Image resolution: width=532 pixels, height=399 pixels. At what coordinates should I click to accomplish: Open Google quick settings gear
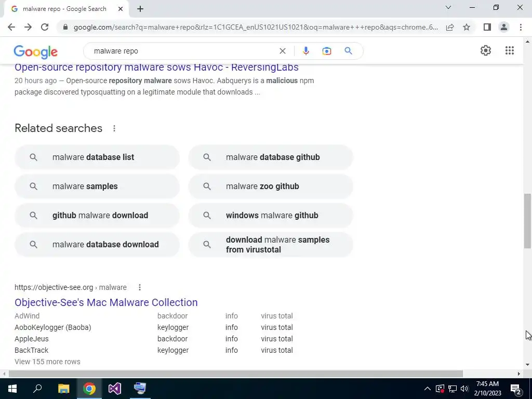pos(486,50)
